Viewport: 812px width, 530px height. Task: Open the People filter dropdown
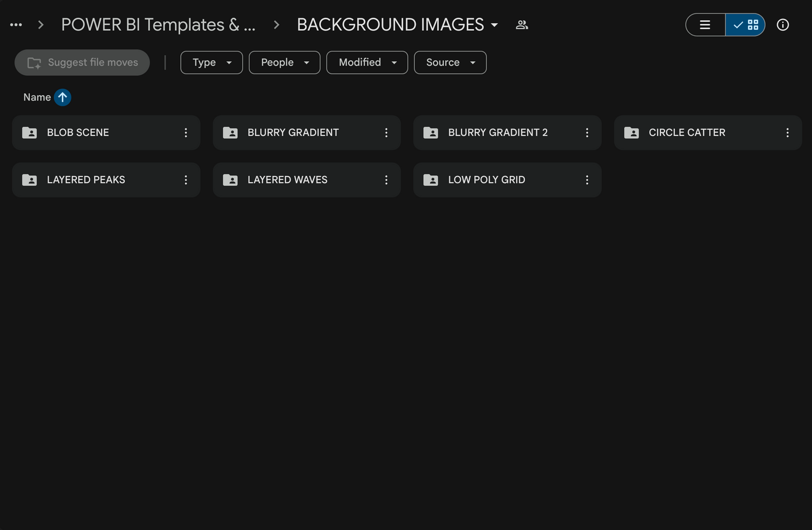(x=284, y=62)
